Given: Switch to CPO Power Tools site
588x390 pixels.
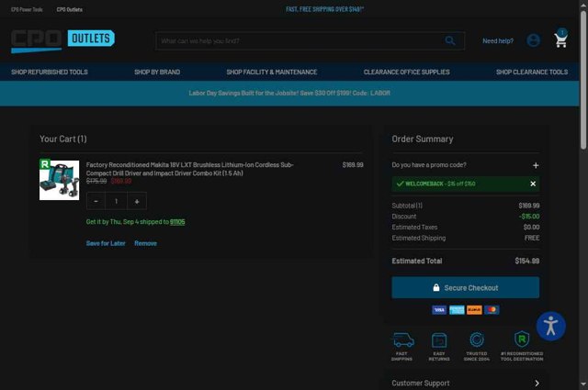Looking at the screenshot, I should [27, 9].
